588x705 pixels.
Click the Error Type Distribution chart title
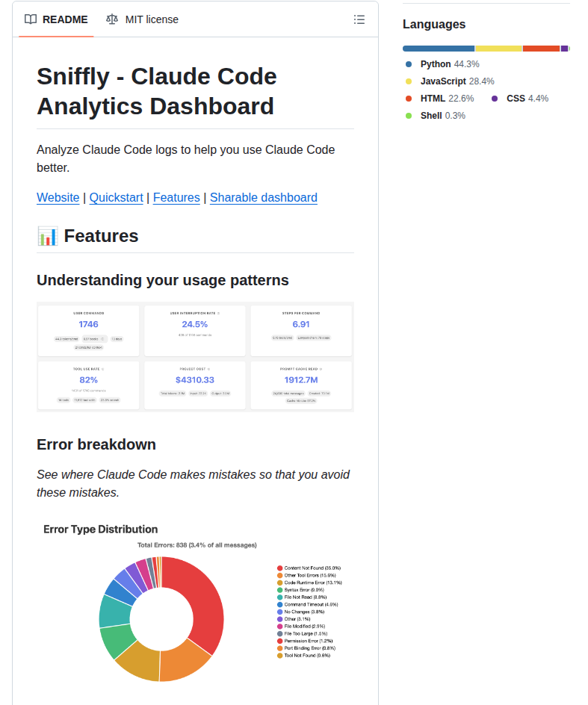coord(101,529)
